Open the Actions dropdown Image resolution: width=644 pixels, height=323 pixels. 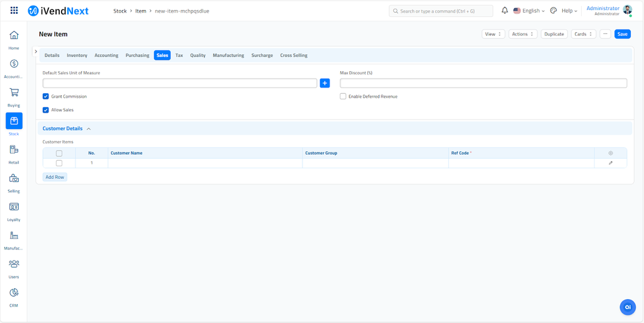[x=523, y=34]
